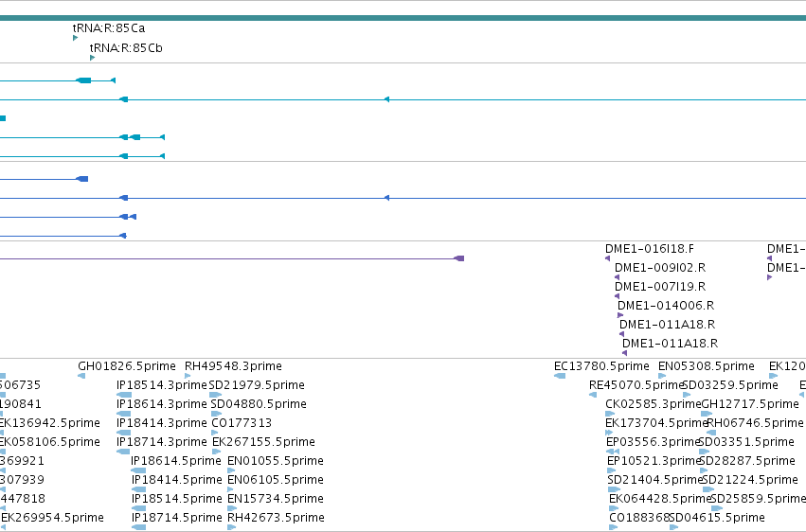This screenshot has height=532, width=806.
Task: Select the CK02585.3prime label
Action: click(653, 404)
